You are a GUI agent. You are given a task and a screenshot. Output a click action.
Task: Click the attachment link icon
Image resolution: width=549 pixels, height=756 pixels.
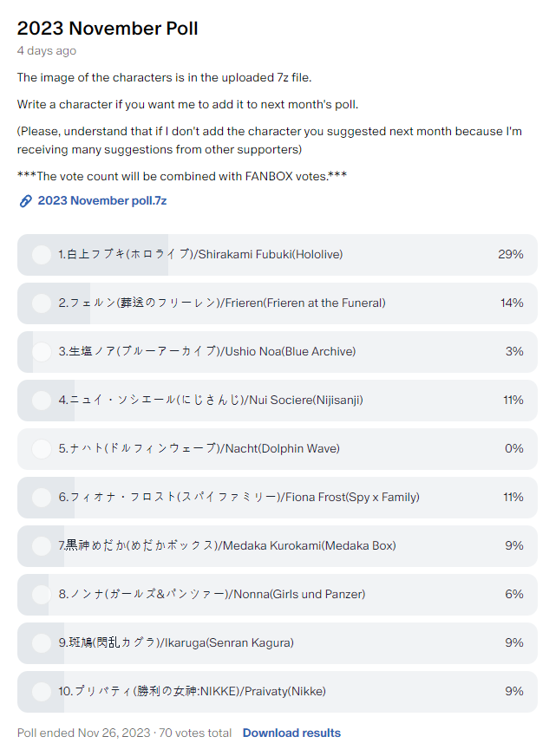coord(26,201)
